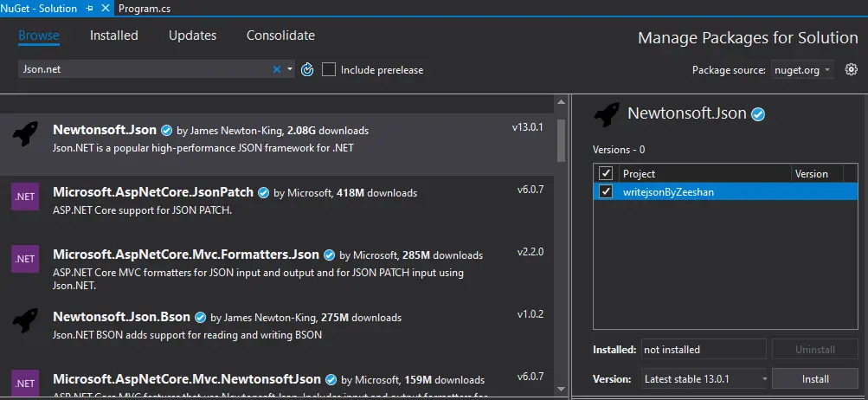Click 'ASP.NET Core support for JSON PATCH.' description
868x400 pixels.
[x=142, y=210]
